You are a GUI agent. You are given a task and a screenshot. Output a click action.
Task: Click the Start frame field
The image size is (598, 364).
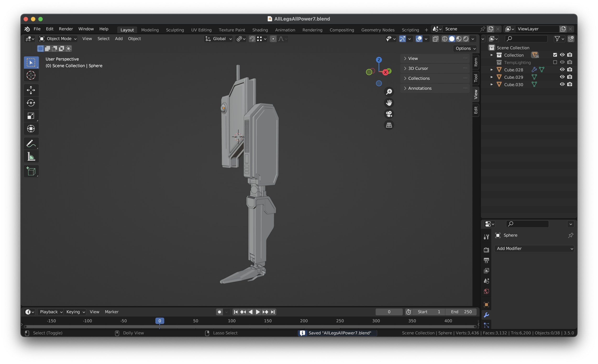coord(429,312)
